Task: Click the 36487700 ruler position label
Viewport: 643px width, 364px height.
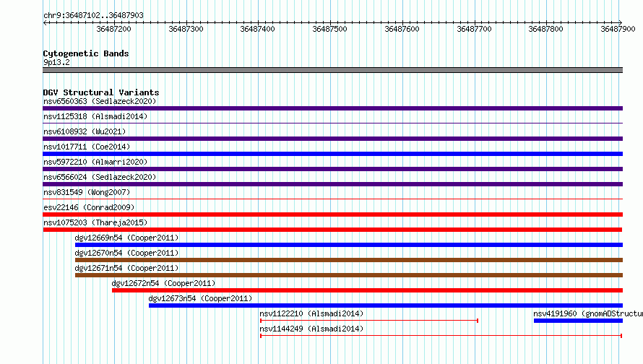Action: 474,29
